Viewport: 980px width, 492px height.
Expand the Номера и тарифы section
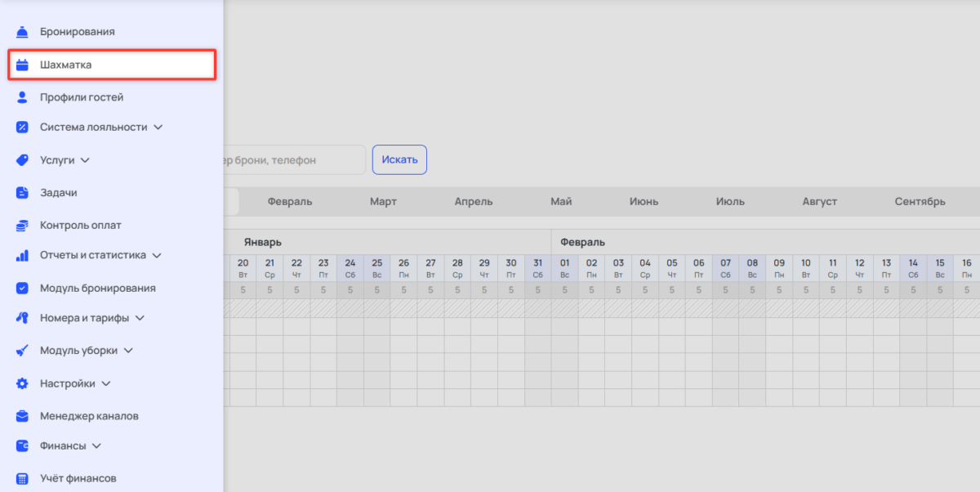pos(140,318)
